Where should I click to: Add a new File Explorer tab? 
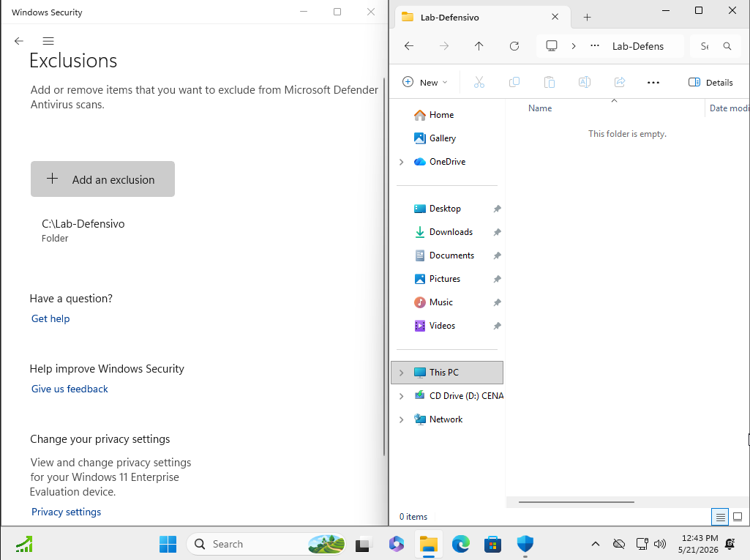[588, 18]
